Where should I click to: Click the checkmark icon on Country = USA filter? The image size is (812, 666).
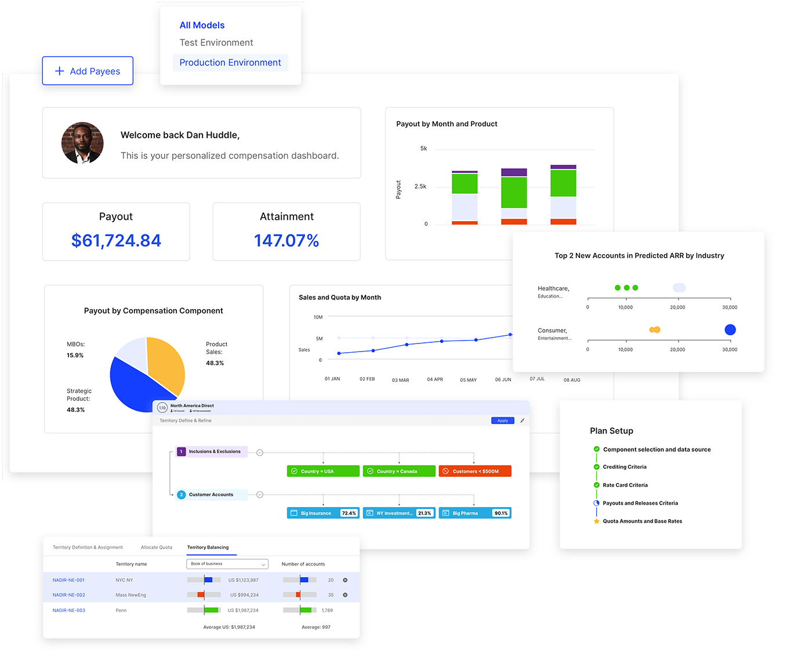(x=294, y=471)
